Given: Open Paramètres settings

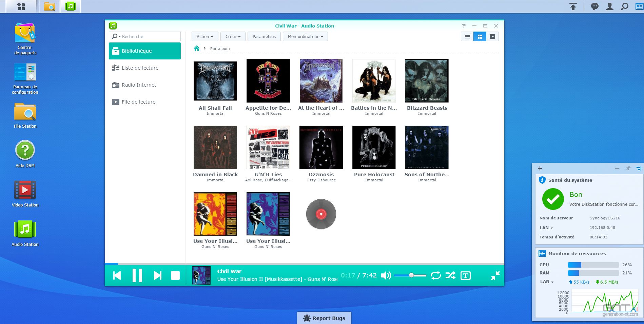Looking at the screenshot, I should coord(264,37).
